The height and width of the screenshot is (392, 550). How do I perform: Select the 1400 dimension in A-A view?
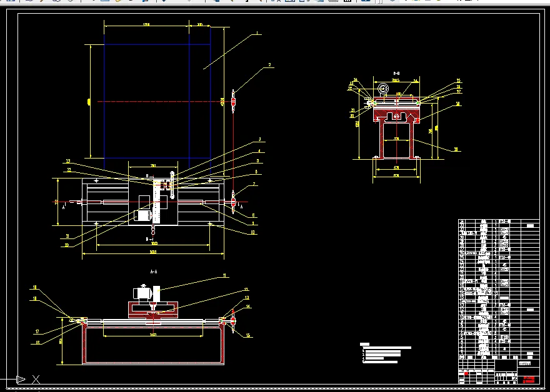(153, 335)
